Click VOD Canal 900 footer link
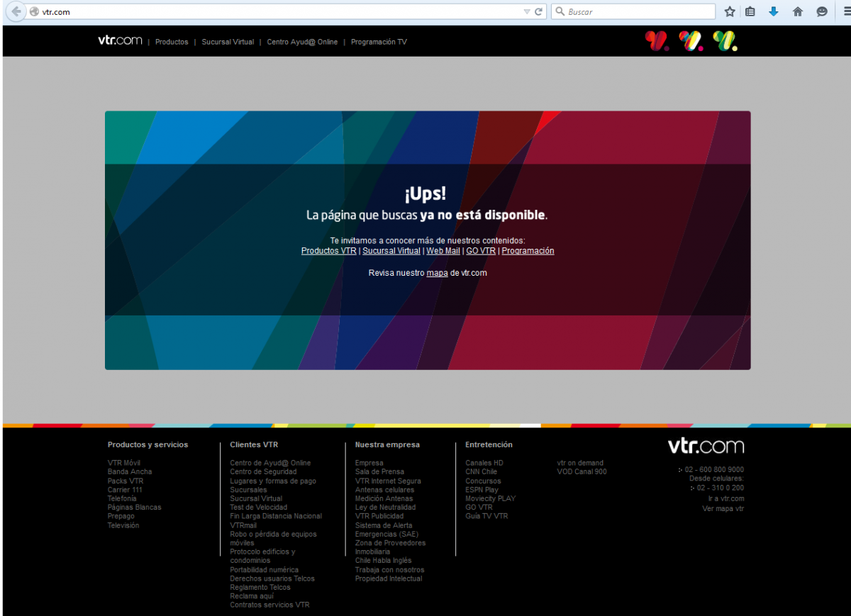 pos(582,471)
